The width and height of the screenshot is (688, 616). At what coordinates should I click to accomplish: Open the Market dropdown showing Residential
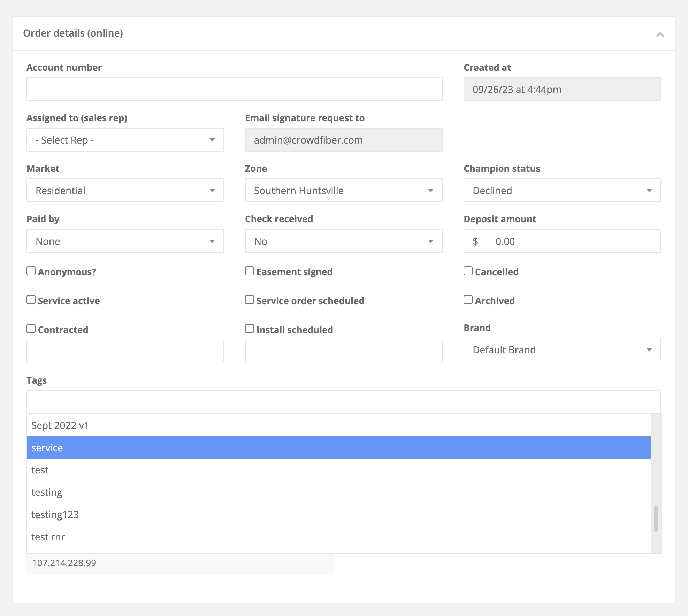point(125,190)
